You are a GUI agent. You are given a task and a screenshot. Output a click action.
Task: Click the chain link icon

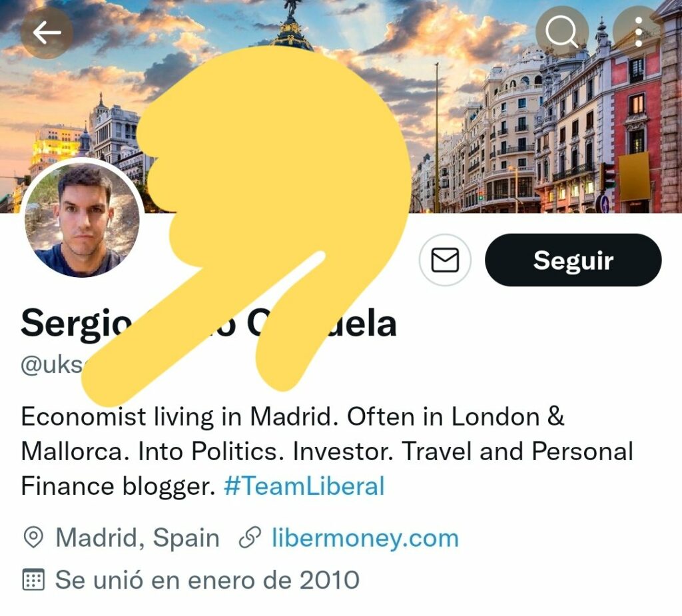[250, 537]
